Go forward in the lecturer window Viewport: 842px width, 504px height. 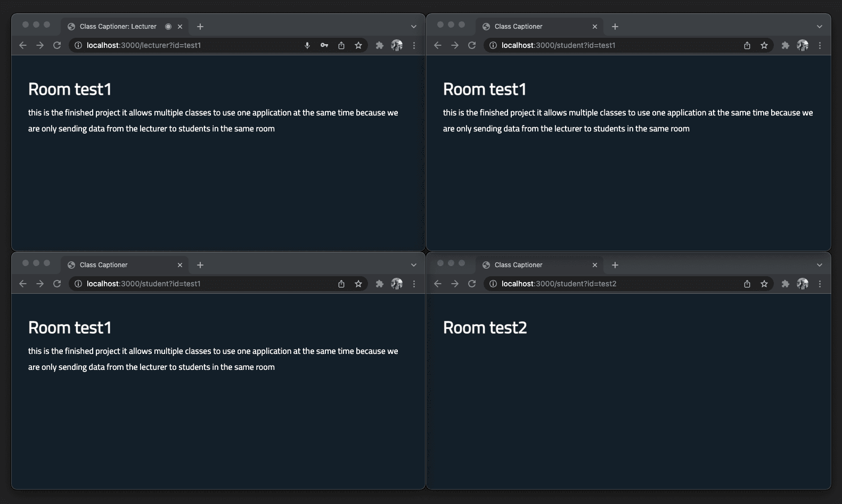tap(40, 45)
